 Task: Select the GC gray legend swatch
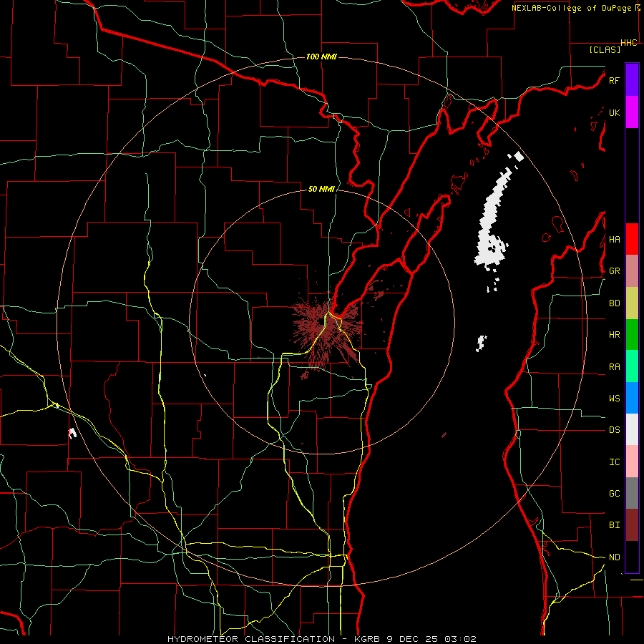click(x=632, y=493)
